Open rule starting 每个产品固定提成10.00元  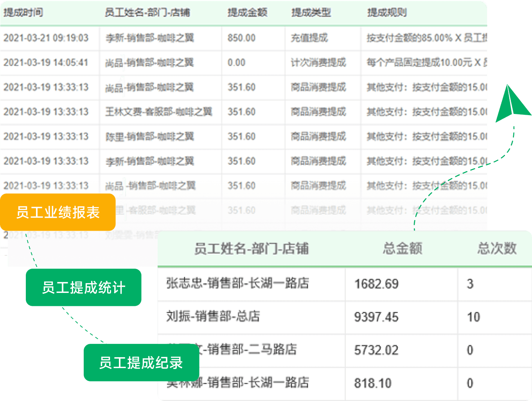point(427,63)
